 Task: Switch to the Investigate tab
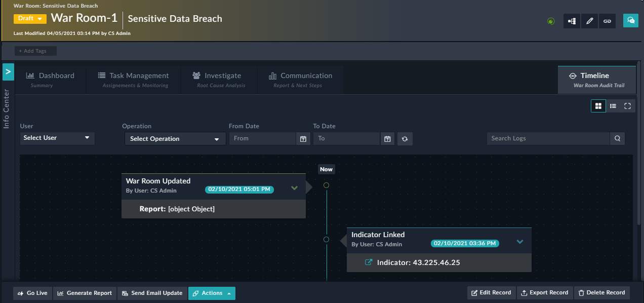(x=219, y=79)
